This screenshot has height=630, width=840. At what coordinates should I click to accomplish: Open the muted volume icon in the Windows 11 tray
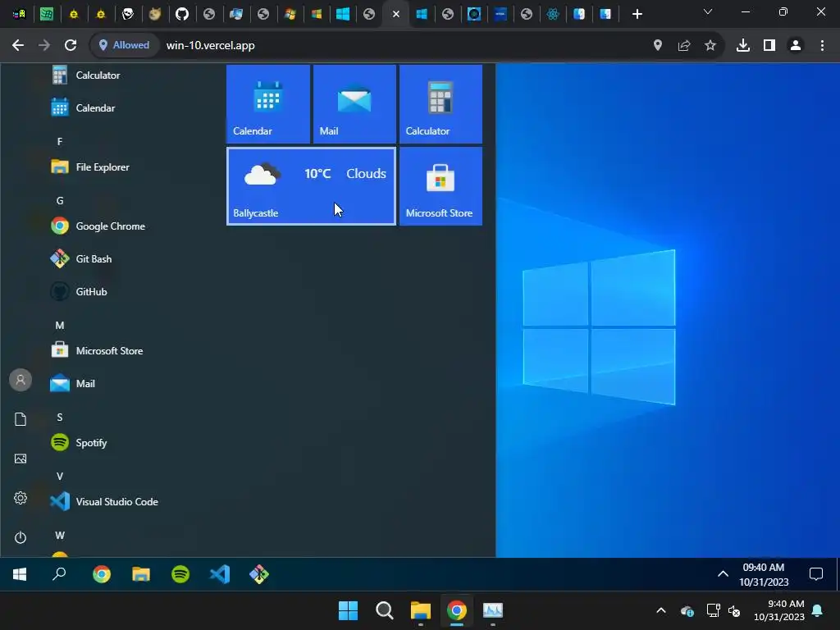734,610
